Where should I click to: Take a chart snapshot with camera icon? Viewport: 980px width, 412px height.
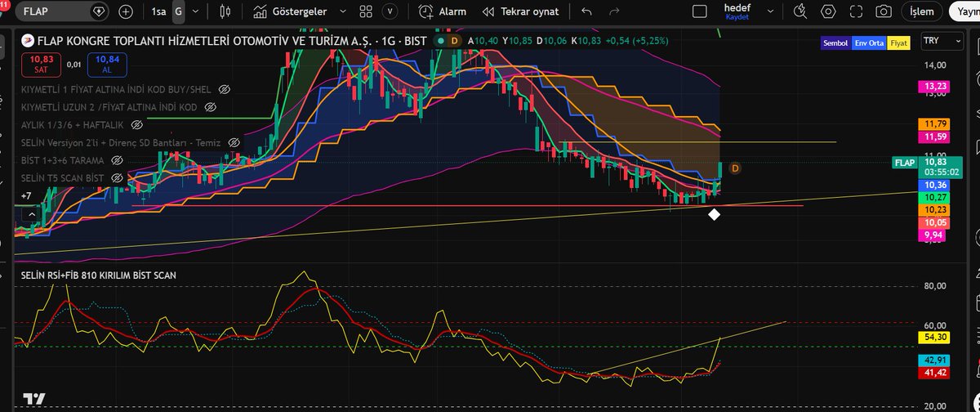tap(884, 11)
